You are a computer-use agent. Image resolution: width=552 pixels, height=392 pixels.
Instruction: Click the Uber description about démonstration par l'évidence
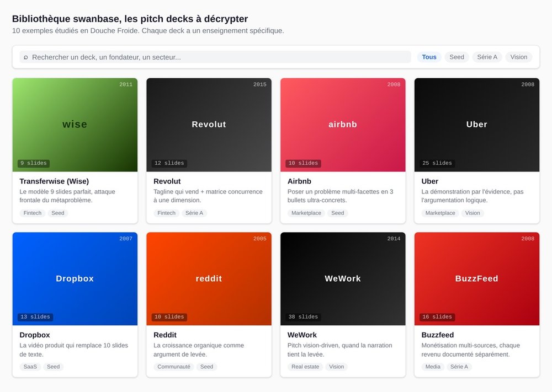[x=473, y=196]
